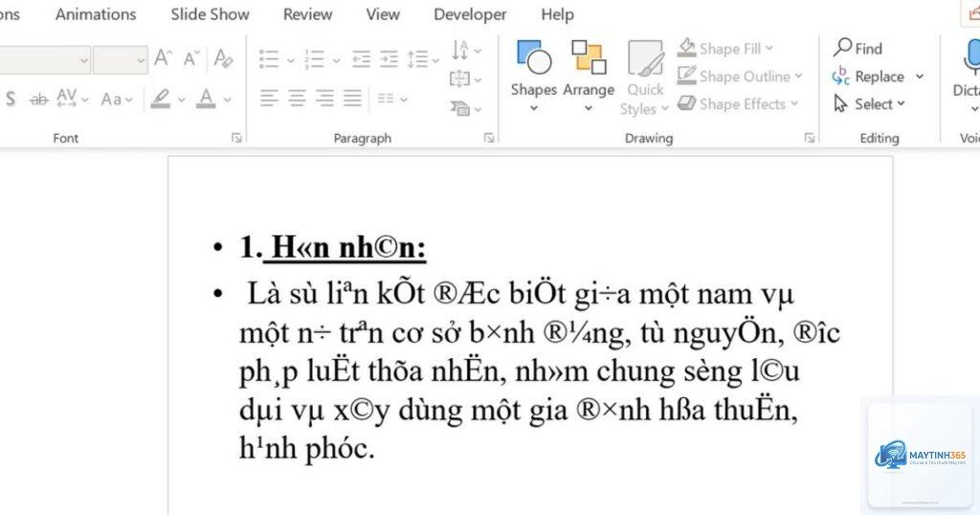980x515 pixels.
Task: Open align text vertical menu
Action: click(466, 78)
